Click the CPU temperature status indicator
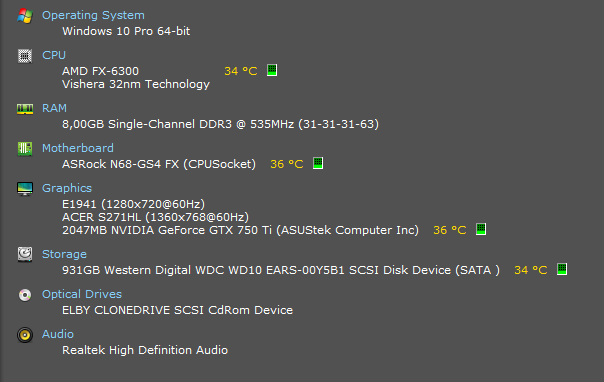The image size is (604, 382). [x=272, y=70]
